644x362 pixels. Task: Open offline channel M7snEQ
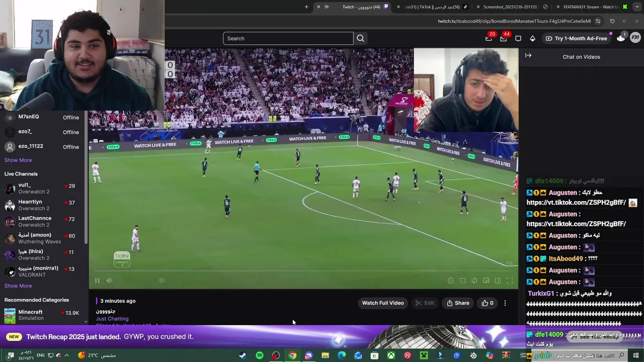(x=43, y=117)
